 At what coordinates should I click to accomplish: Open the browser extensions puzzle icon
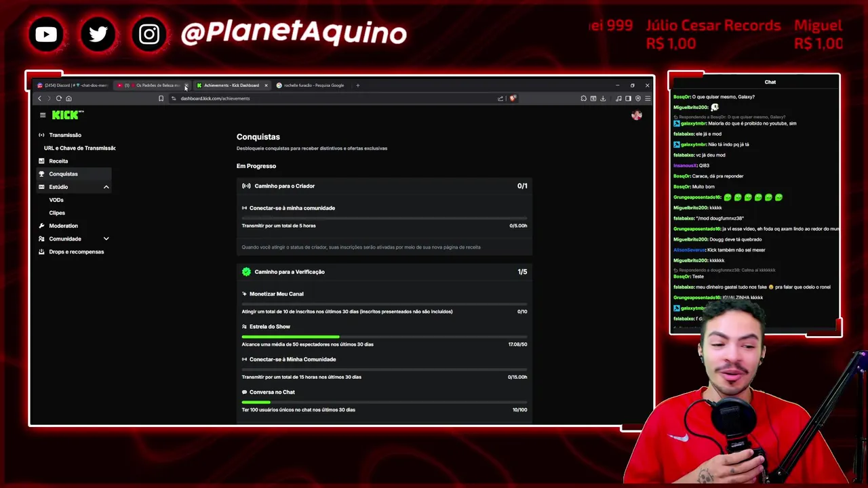583,98
